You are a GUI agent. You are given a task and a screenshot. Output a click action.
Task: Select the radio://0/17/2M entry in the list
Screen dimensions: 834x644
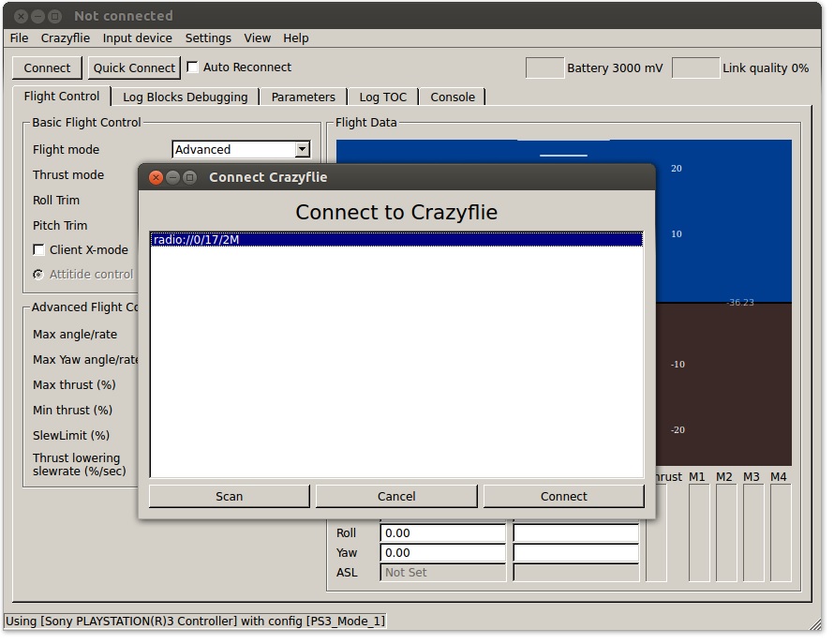[396, 239]
